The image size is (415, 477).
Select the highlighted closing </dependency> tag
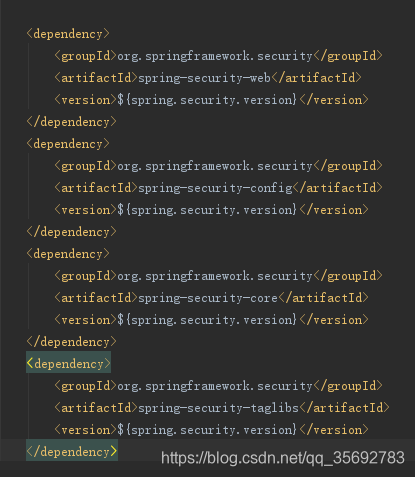point(72,451)
